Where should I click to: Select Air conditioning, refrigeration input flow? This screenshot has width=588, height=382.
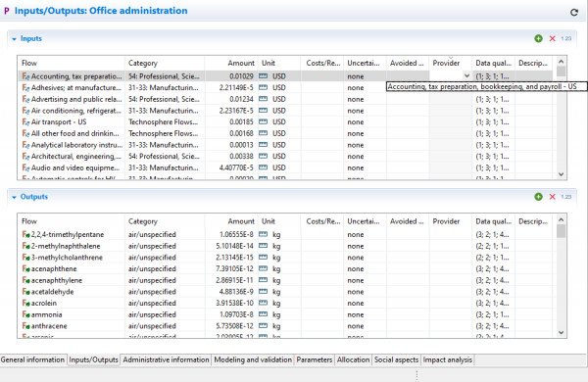[76, 111]
